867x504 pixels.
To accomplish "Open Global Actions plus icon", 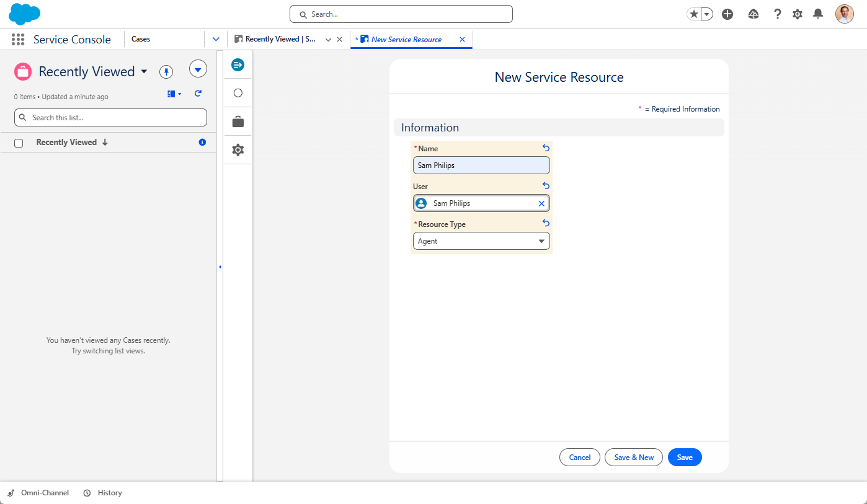I will point(727,14).
